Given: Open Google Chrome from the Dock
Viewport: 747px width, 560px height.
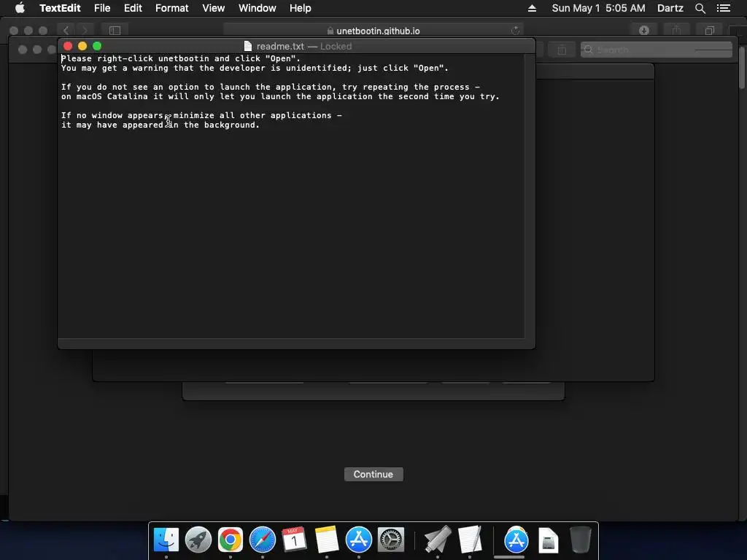Looking at the screenshot, I should coord(230,540).
